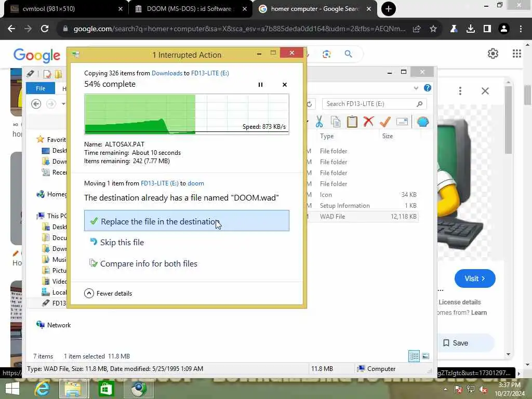Screen dimensions: 532x399
Task: Click the Cut scissors icon in Explorer
Action: coord(319,122)
